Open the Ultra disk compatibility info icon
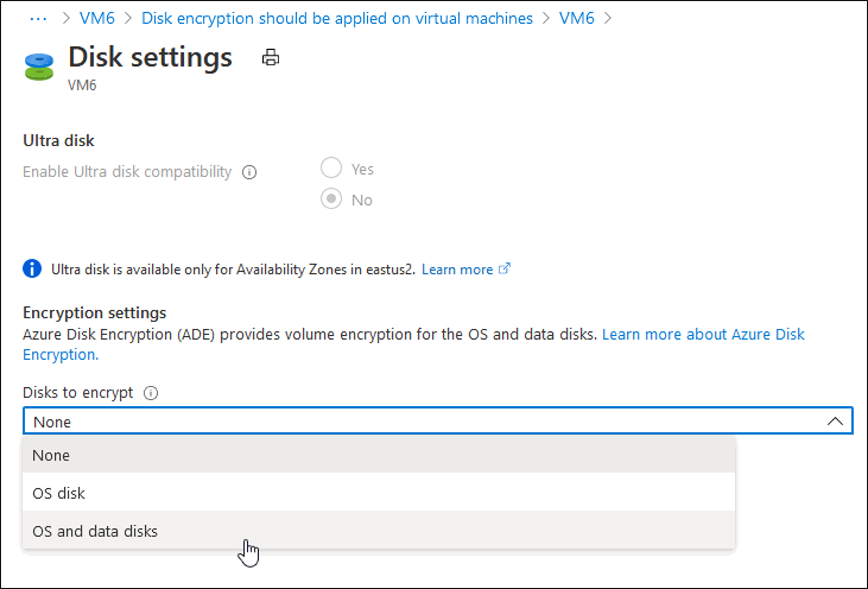 [x=249, y=172]
